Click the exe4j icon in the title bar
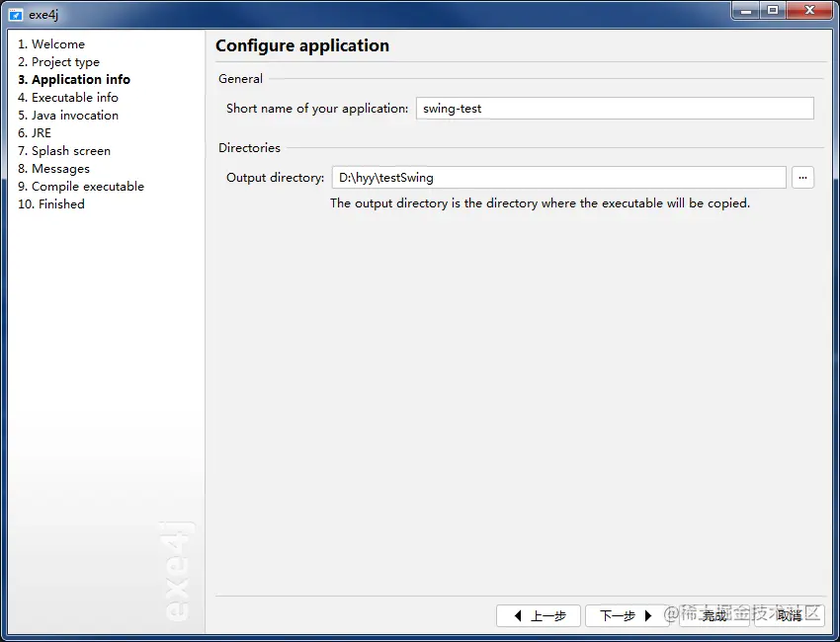Viewport: 840px width, 642px height. (16, 15)
